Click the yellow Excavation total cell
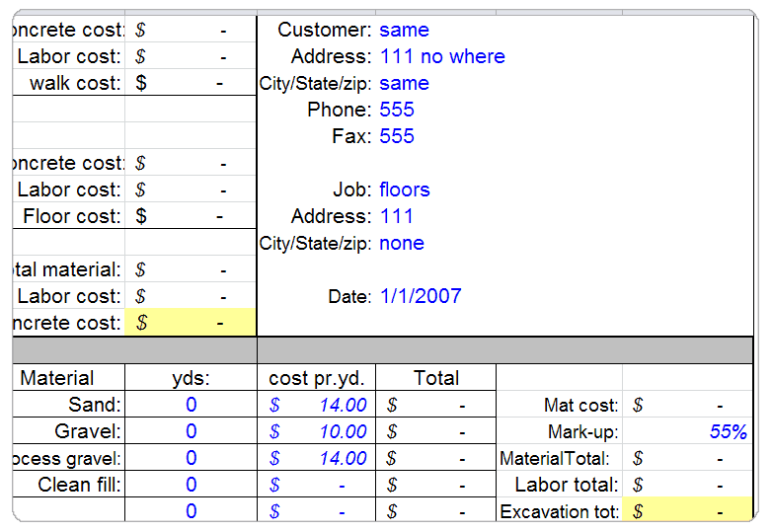 pos(687,511)
